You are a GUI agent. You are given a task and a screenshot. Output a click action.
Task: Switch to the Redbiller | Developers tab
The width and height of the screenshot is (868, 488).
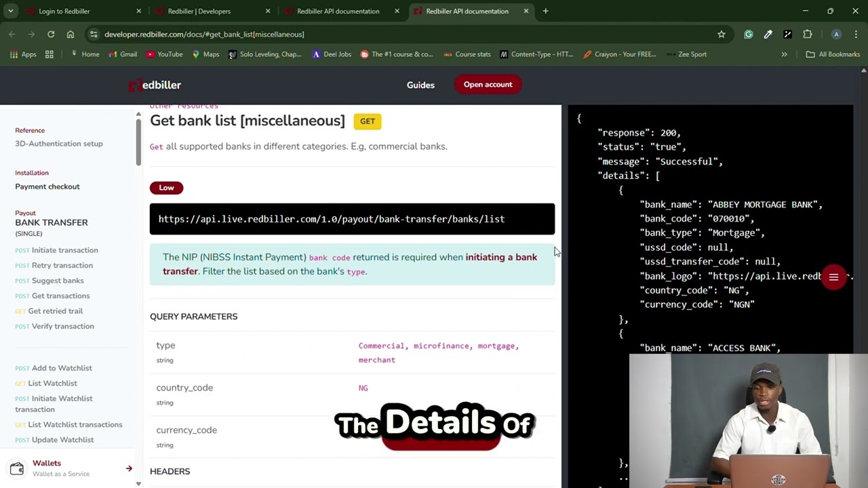tap(199, 11)
